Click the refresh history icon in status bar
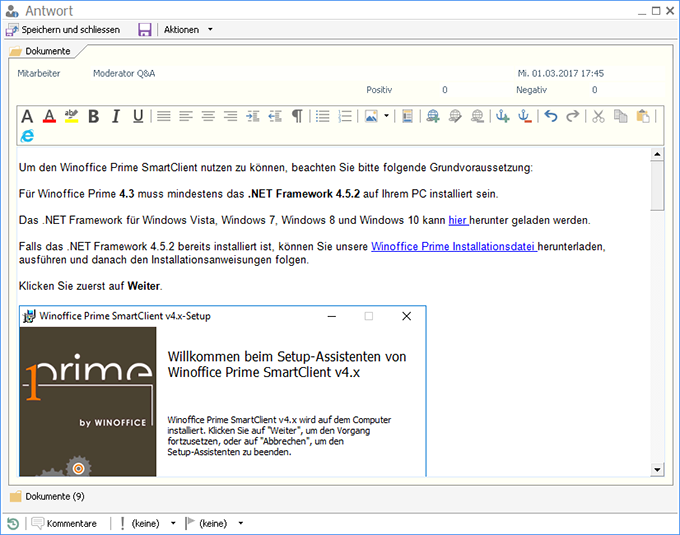680x535 pixels. pyautogui.click(x=13, y=524)
